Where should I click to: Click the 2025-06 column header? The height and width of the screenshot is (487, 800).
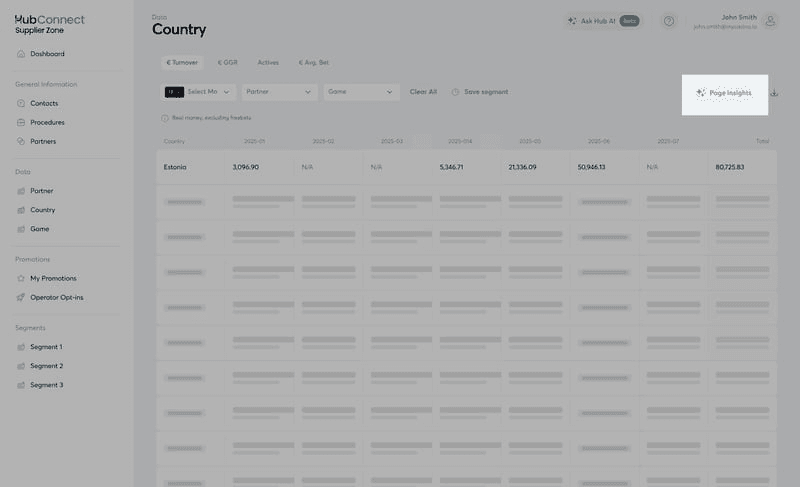point(598,141)
